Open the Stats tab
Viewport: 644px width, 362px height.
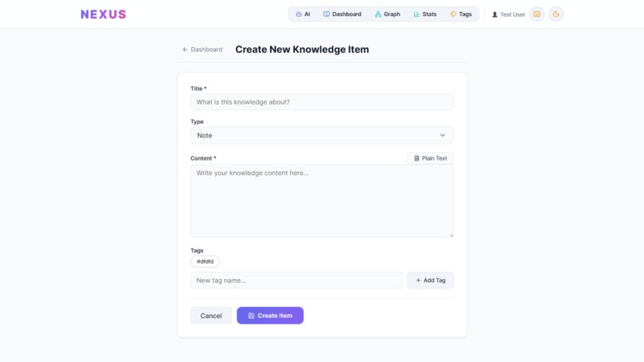coord(425,14)
